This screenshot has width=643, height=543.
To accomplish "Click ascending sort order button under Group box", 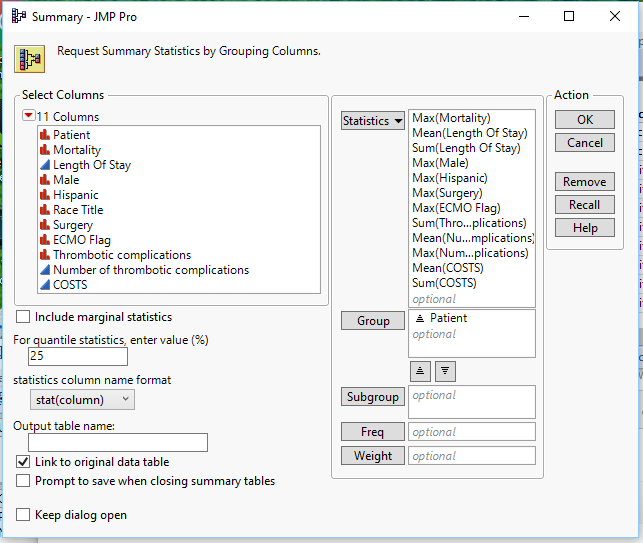I will pos(420,371).
